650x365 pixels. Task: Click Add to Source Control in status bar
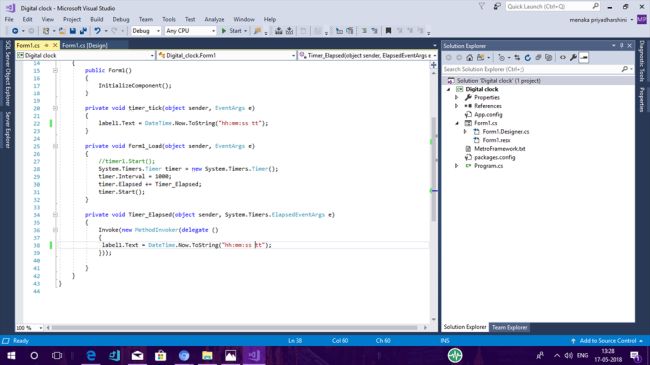pyautogui.click(x=607, y=341)
